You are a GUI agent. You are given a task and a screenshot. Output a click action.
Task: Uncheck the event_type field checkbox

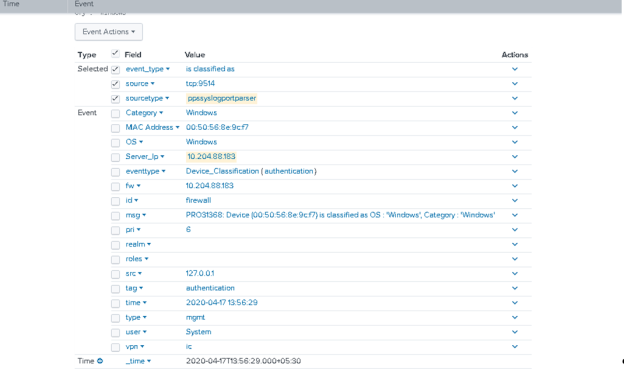point(115,69)
